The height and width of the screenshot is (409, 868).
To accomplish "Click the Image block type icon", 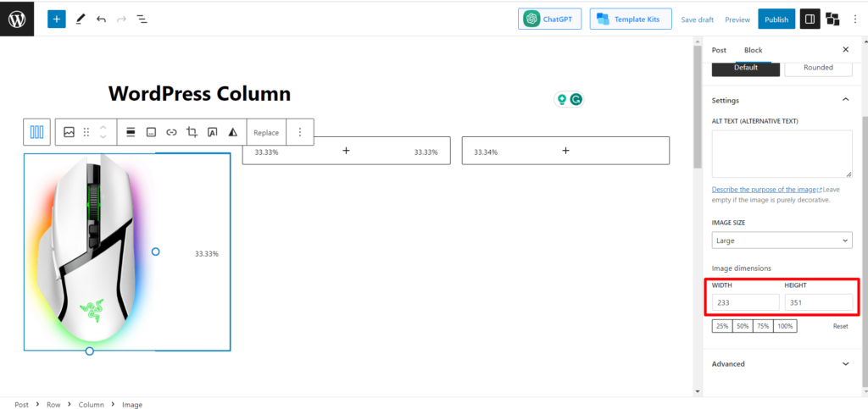I will click(x=69, y=132).
